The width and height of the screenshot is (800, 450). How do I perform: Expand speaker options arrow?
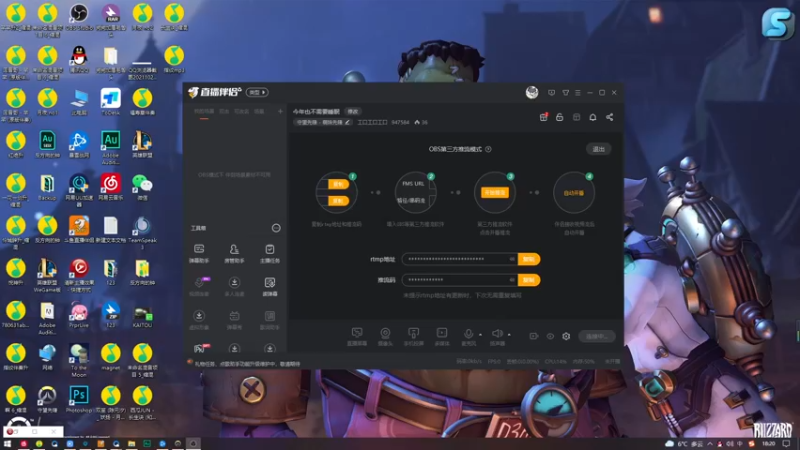pos(509,335)
